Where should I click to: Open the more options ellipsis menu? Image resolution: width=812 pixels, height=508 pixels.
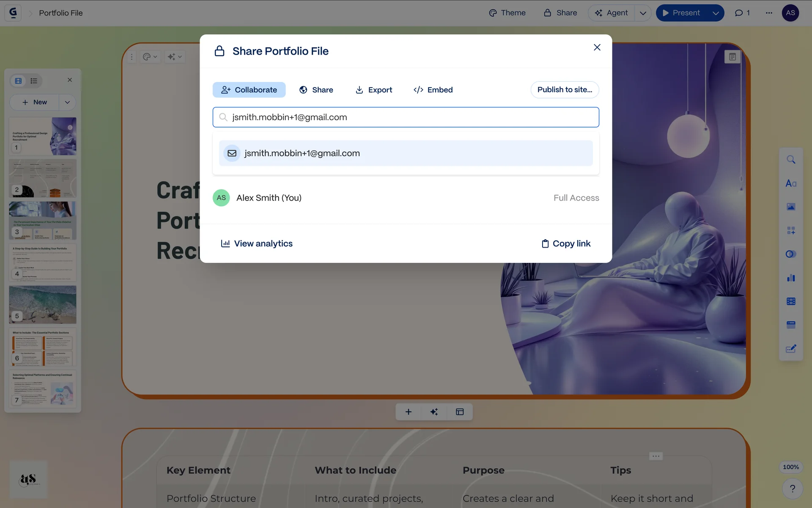click(769, 13)
